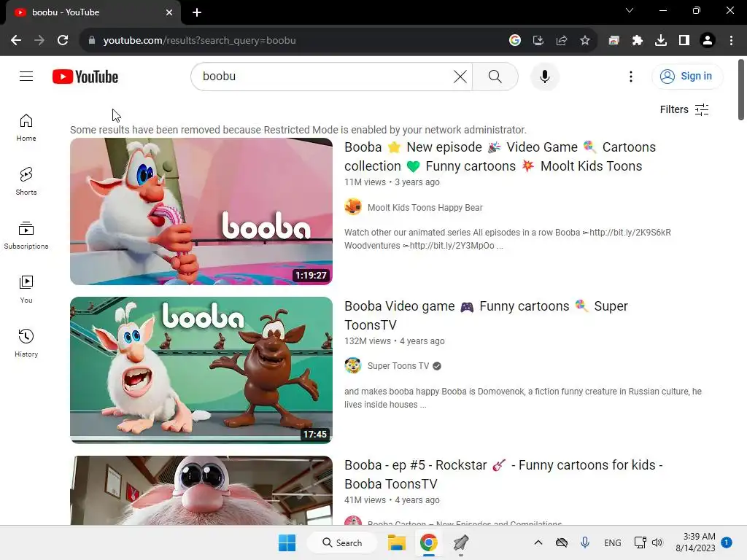The height and width of the screenshot is (560, 747).
Task: Clear the search query with the X
Action: pos(460,76)
